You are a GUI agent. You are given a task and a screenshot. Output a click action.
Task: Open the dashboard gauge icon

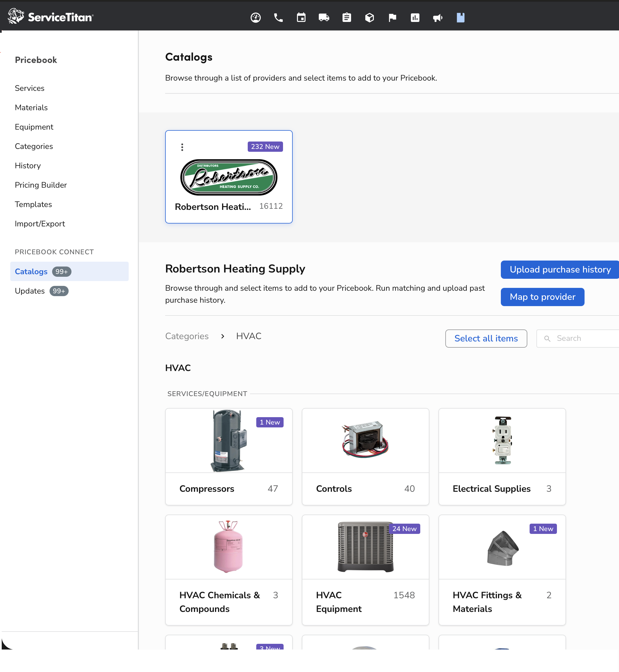pos(256,17)
